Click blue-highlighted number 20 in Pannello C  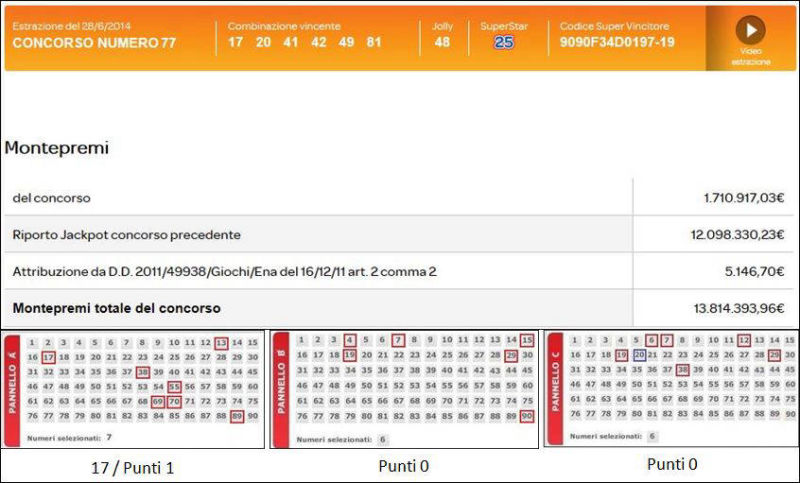638,355
